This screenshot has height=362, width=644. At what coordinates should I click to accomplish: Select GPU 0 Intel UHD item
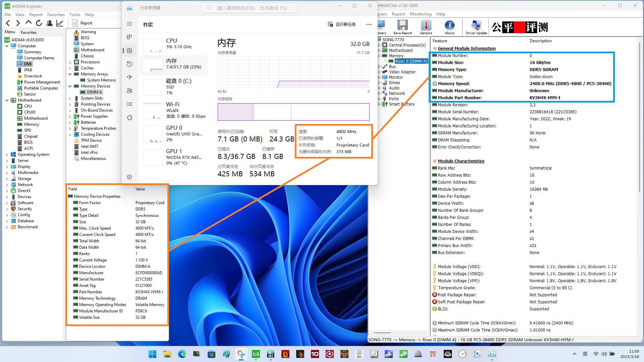[174, 133]
